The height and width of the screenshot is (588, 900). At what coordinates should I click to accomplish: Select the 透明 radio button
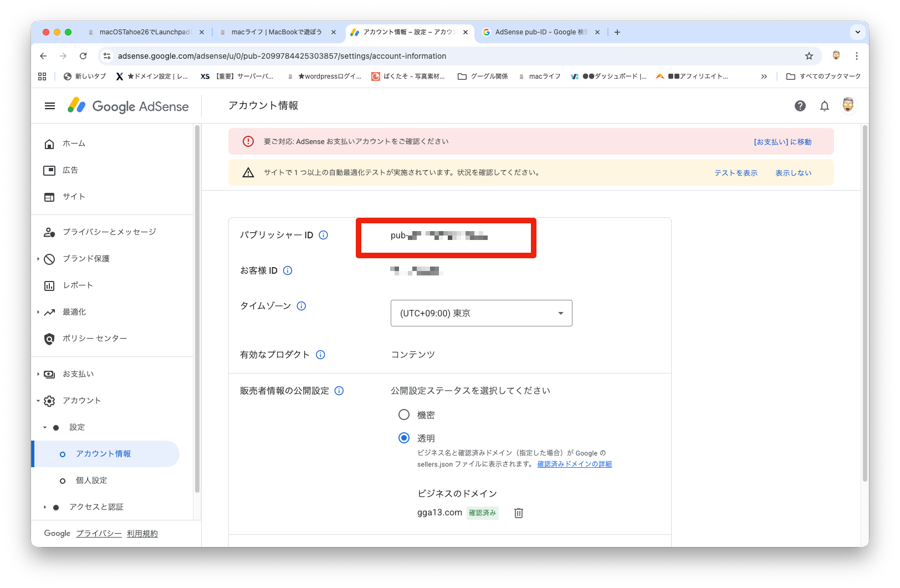pos(404,438)
